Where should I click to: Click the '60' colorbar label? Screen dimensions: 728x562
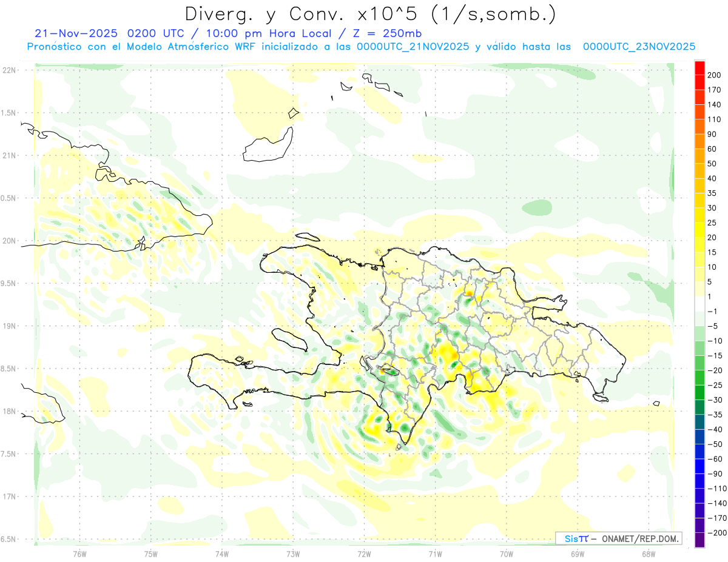click(x=712, y=149)
